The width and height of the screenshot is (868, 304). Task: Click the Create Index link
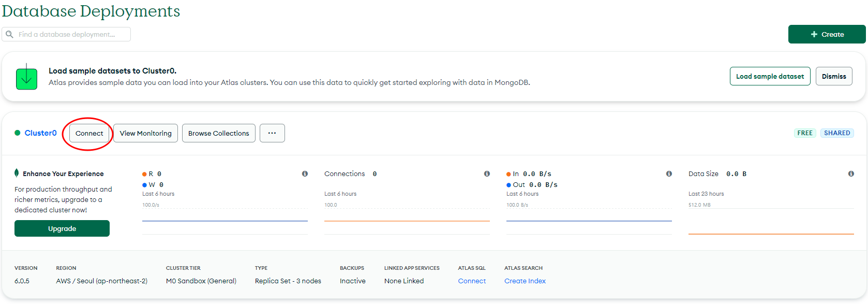525,281
